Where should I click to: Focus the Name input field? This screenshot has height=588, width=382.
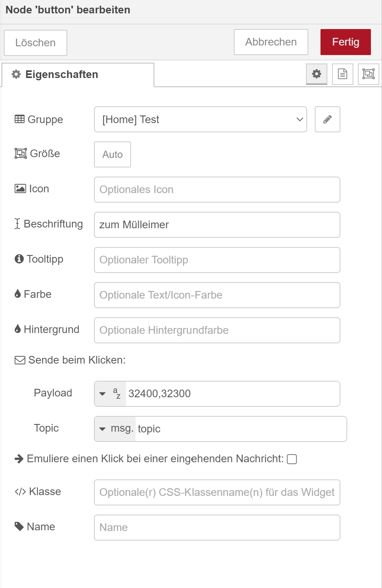pyautogui.click(x=217, y=528)
